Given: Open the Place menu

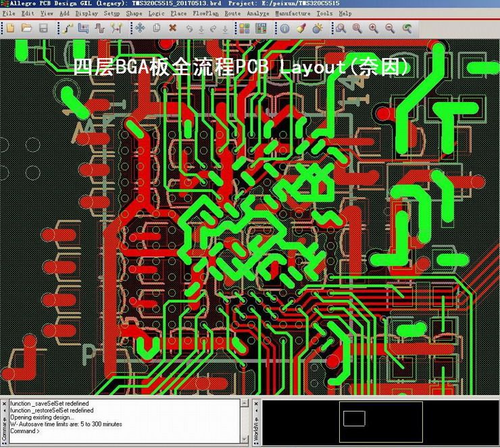Looking at the screenshot, I should click(178, 14).
